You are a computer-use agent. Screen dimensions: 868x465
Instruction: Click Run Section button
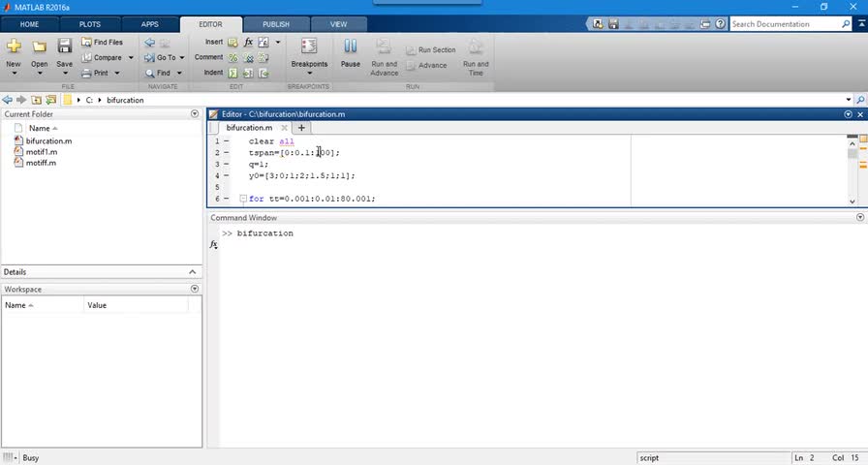(x=431, y=49)
